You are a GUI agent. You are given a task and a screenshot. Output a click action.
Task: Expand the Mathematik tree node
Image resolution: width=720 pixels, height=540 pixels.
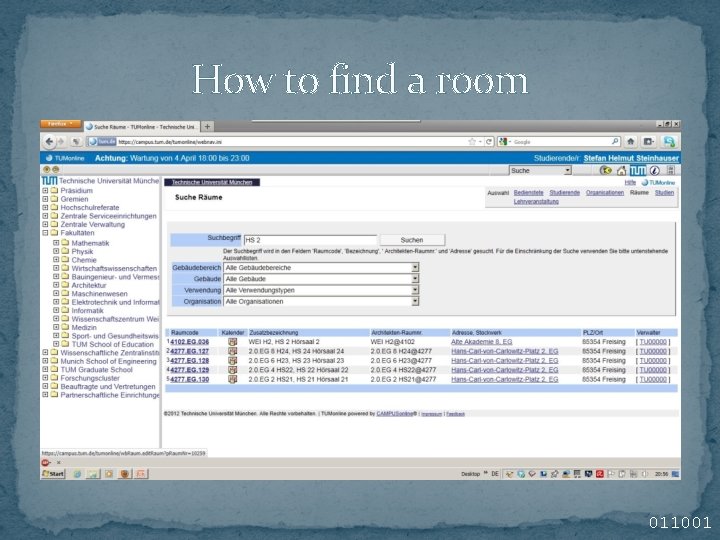tap(56, 243)
